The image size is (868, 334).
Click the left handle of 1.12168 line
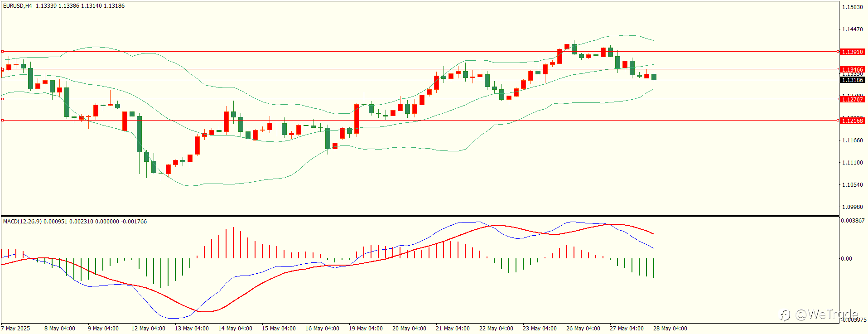coord(2,120)
